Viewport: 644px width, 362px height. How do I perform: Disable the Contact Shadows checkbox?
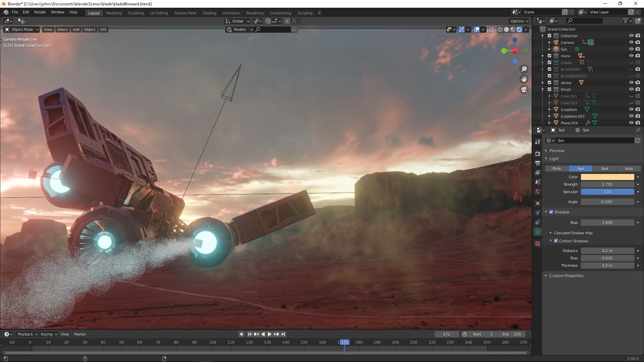(556, 241)
